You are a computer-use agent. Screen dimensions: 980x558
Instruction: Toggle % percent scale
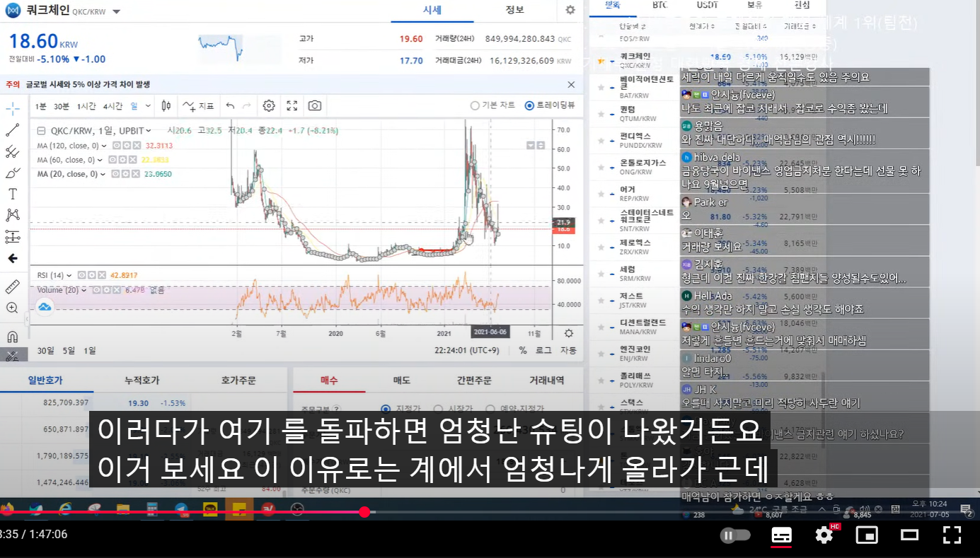[523, 350]
